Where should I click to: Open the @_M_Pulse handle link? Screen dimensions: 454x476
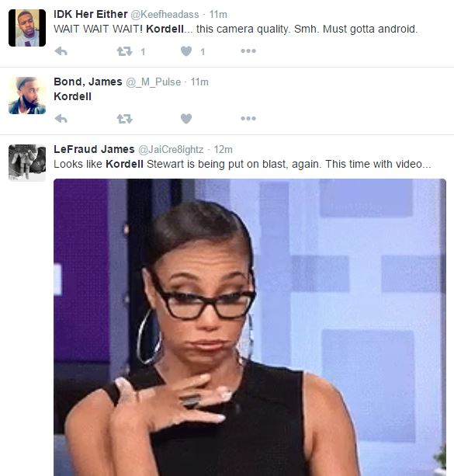coord(153,82)
